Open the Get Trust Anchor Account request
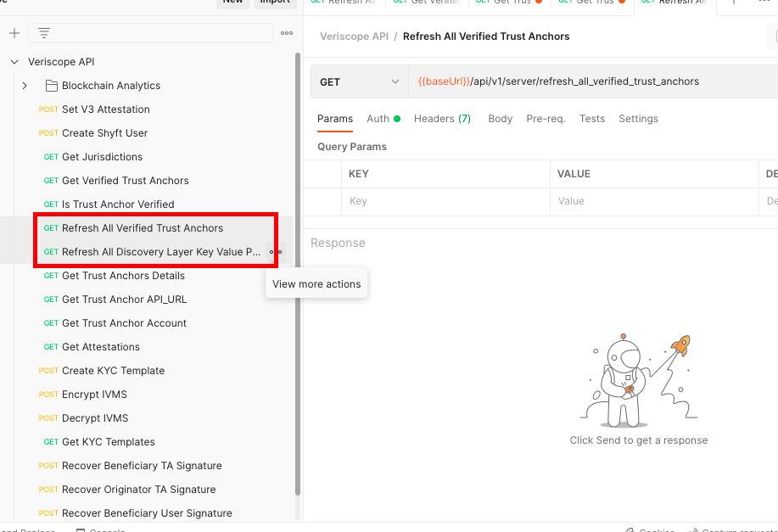This screenshot has height=532, width=778. coord(124,323)
